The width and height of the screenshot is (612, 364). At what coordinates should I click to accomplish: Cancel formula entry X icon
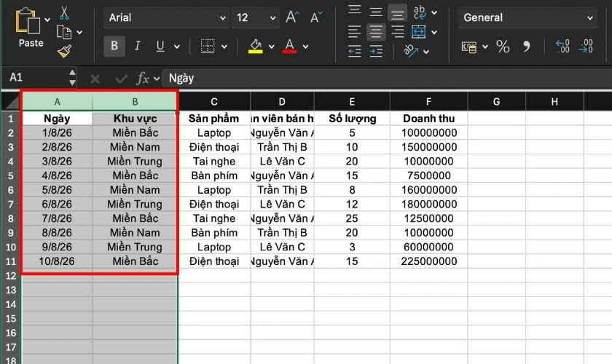[95, 79]
